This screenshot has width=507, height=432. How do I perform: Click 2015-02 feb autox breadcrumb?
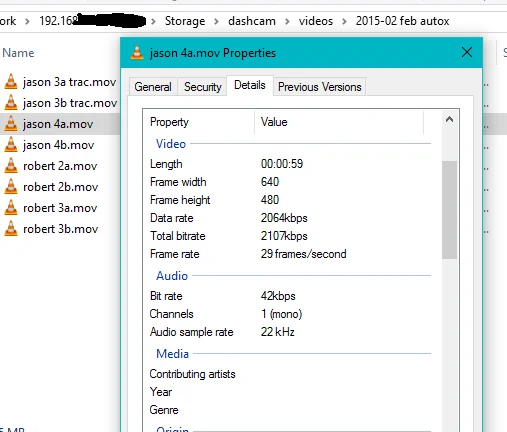click(402, 21)
